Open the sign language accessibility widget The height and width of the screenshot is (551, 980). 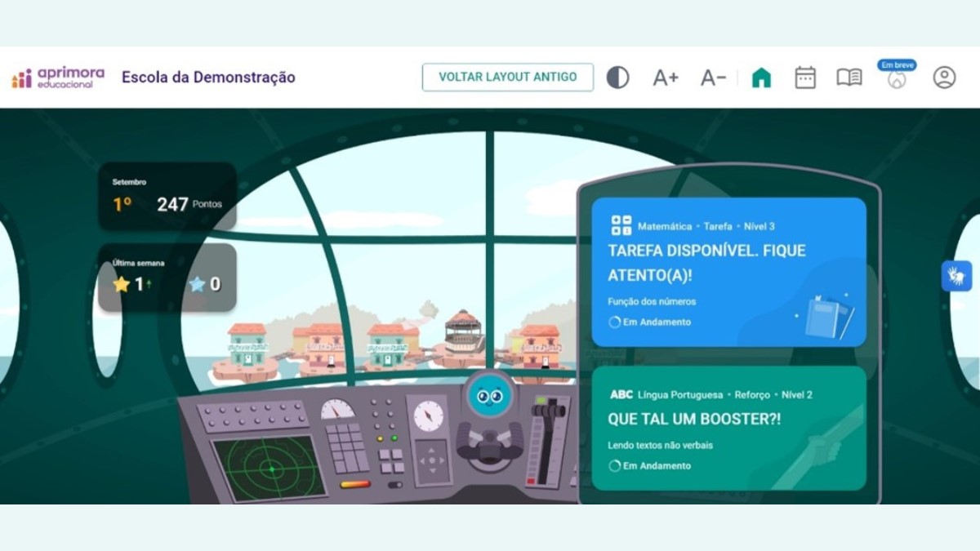coord(956,276)
